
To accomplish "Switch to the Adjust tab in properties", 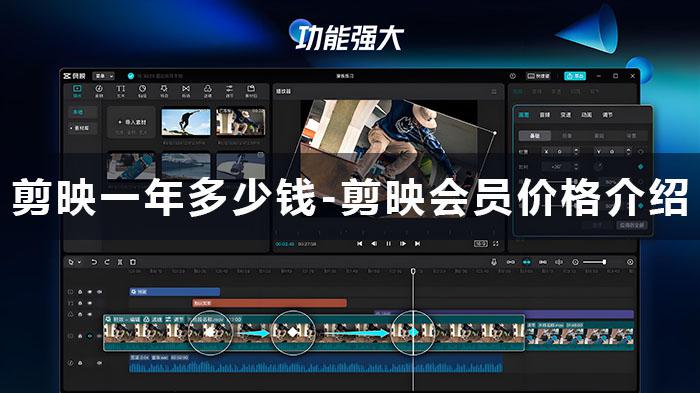I will coord(608,115).
